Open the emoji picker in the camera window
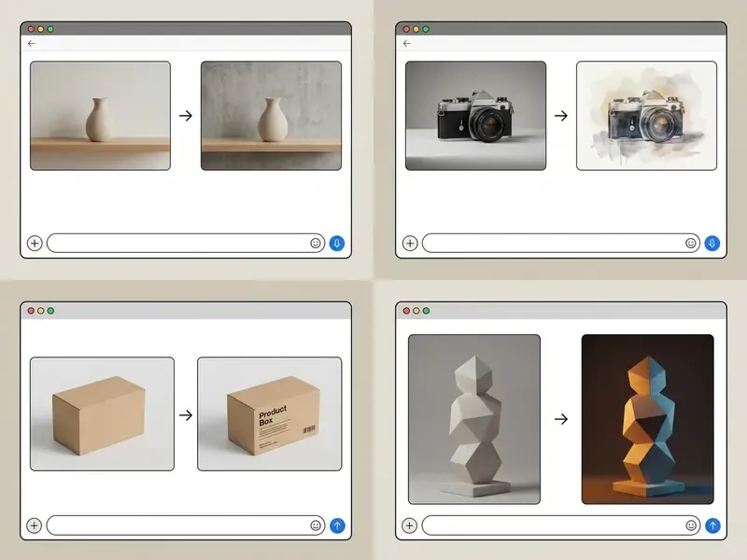 691,244
